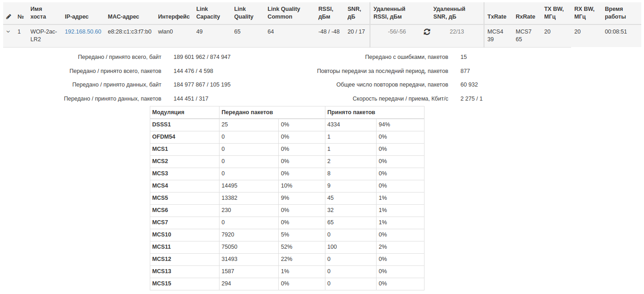The width and height of the screenshot is (644, 294).
Task: Click the Link Capacity column header
Action: click(x=208, y=13)
